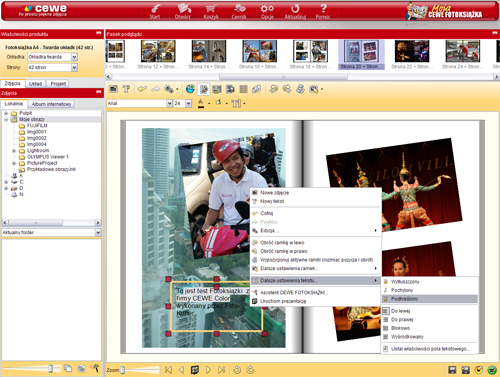
Task: Toggle Pochylony italic text style
Action: [x=430, y=290]
